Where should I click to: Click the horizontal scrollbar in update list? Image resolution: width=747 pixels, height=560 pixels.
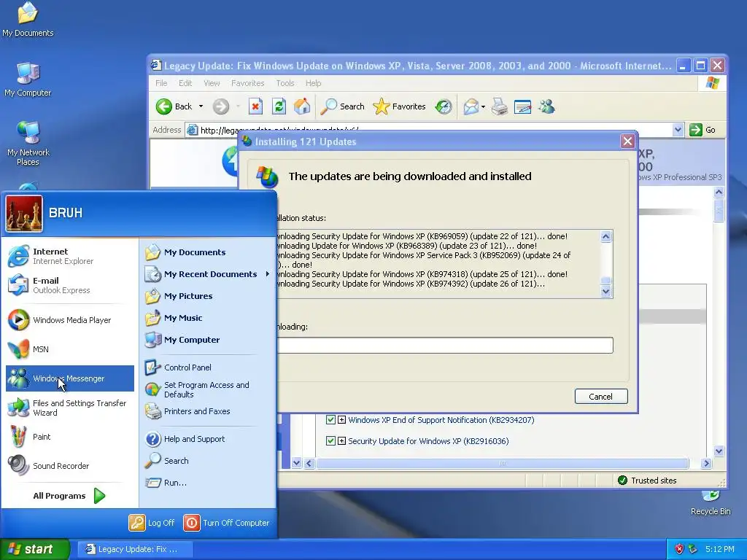click(x=502, y=463)
